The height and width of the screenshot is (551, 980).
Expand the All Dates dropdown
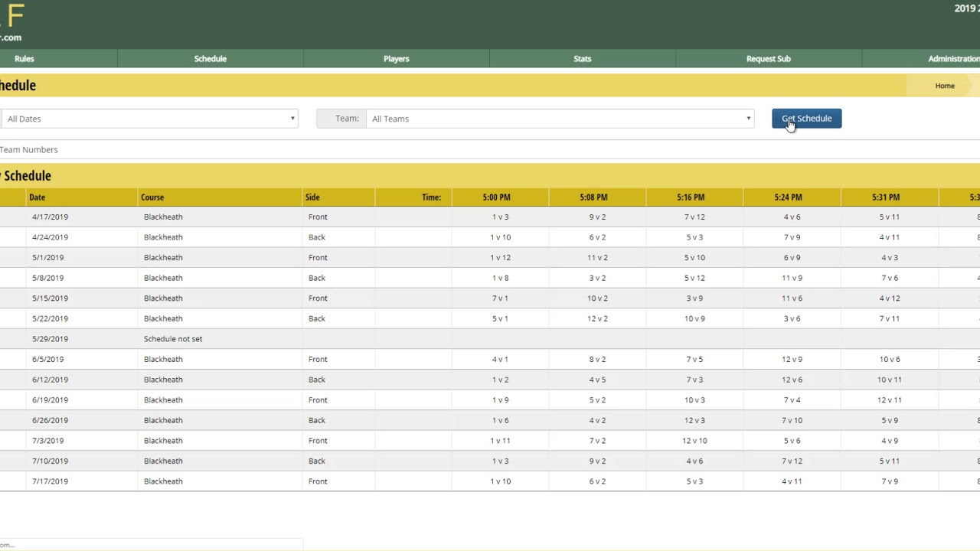click(x=149, y=119)
